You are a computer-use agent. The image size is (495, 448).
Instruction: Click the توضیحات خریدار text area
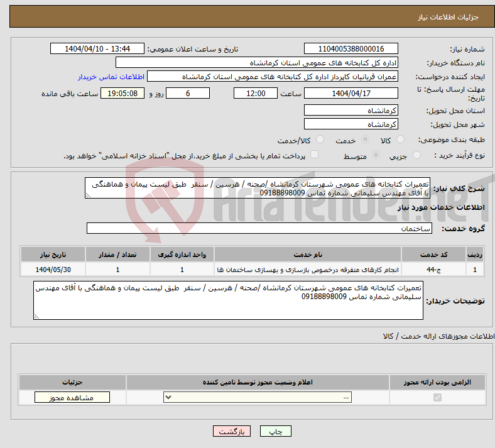click(228, 300)
